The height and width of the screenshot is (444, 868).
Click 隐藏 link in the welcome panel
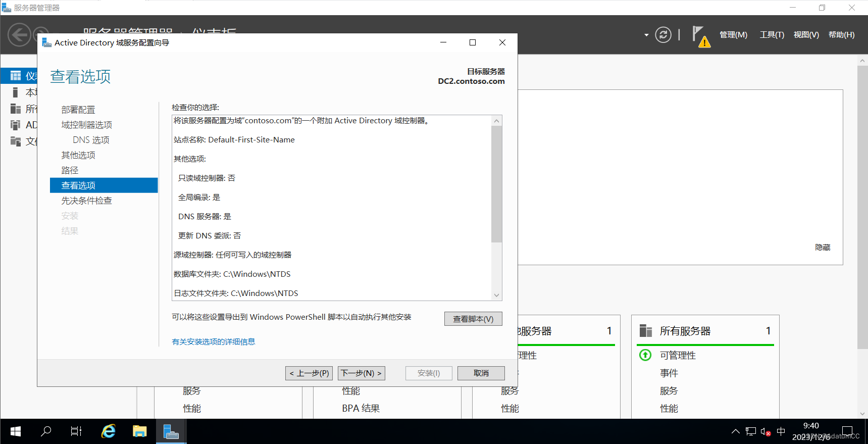[x=823, y=248]
